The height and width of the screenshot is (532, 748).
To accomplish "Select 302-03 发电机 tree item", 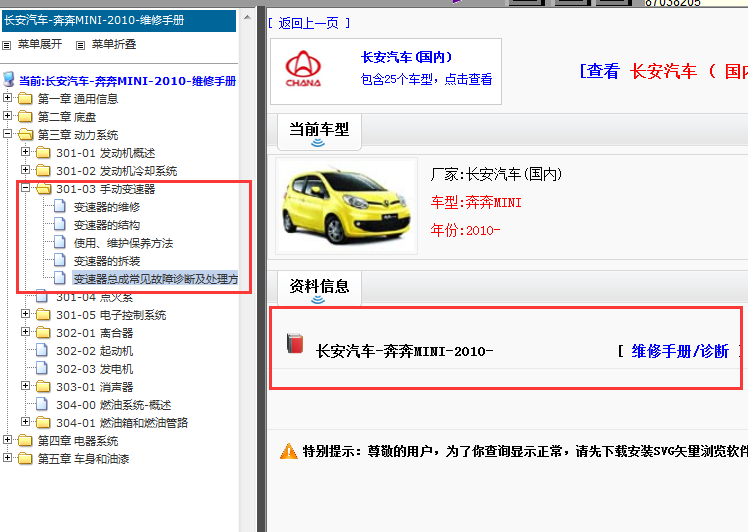I will (94, 369).
